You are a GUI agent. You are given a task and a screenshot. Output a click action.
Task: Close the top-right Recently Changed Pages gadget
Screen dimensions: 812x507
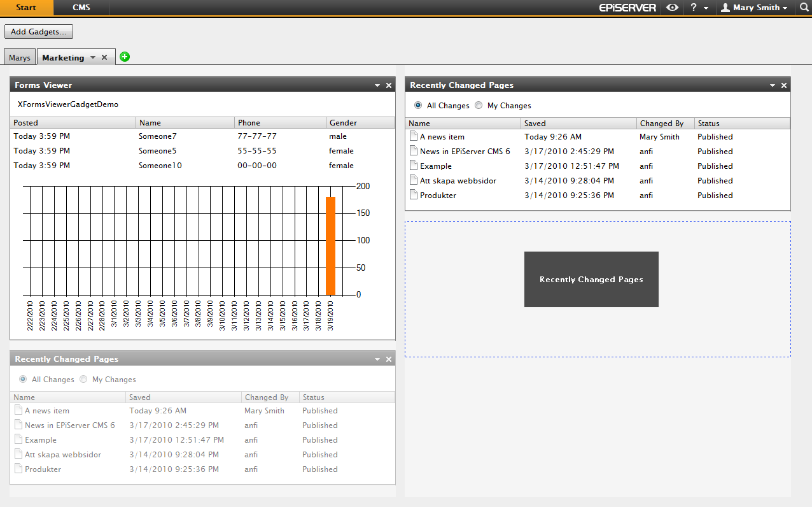(x=784, y=85)
